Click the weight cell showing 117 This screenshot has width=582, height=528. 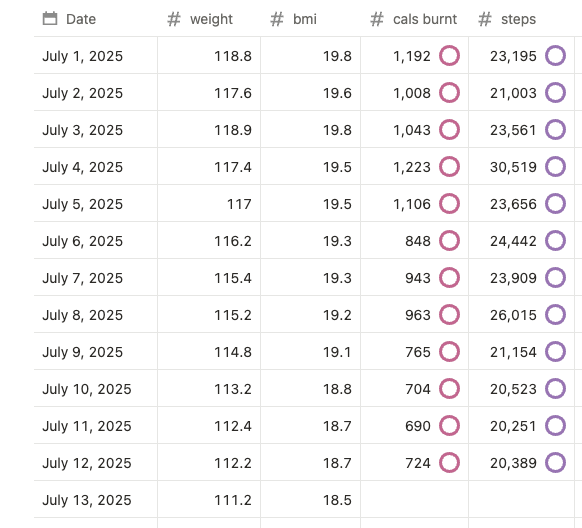coord(209,204)
